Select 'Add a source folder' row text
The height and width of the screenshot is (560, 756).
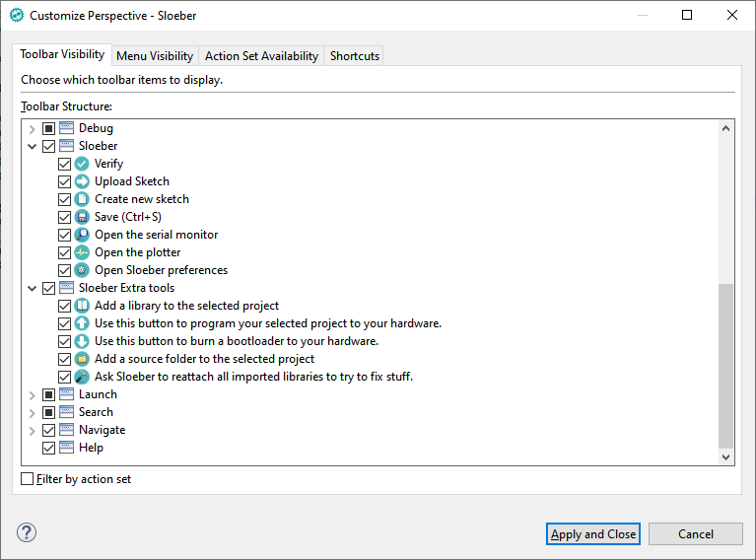(204, 359)
